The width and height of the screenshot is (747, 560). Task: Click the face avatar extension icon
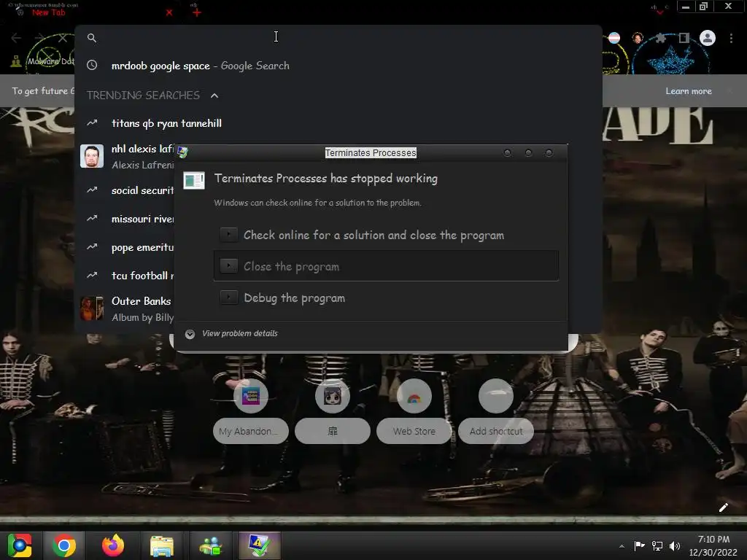[x=638, y=38]
